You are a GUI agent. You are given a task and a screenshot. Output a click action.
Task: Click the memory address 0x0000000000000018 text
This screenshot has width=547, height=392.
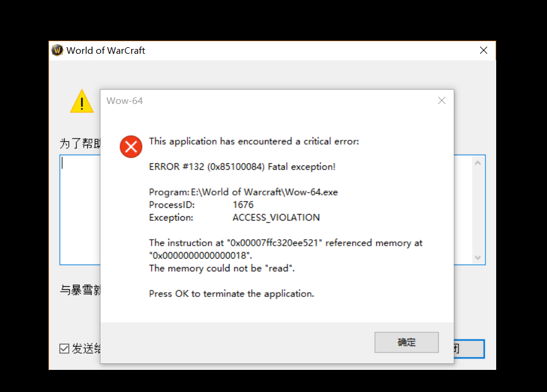coord(200,256)
